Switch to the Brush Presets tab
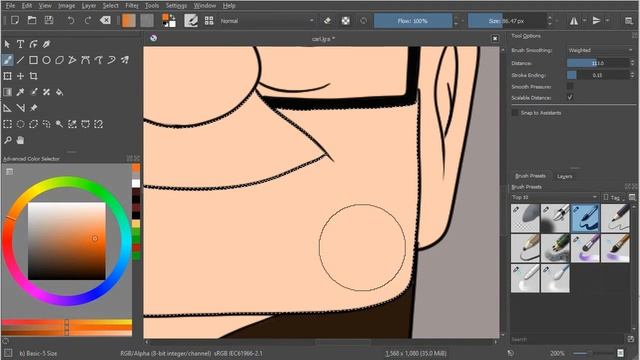640x360 pixels. [x=530, y=176]
